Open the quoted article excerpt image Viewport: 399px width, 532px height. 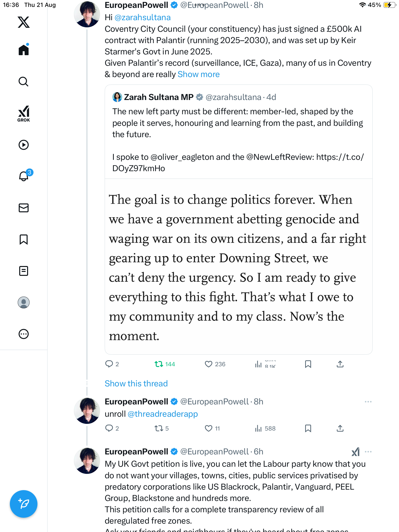(x=238, y=266)
